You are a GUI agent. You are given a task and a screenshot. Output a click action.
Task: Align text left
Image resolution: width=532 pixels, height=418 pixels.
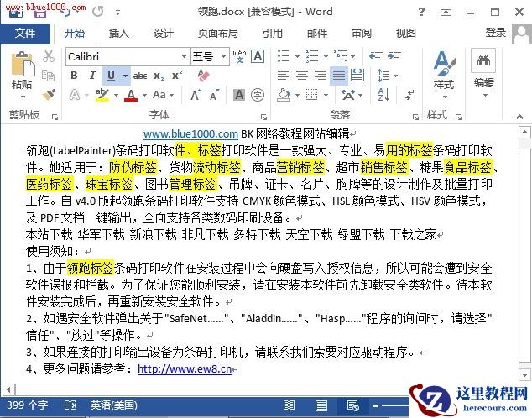click(x=284, y=76)
